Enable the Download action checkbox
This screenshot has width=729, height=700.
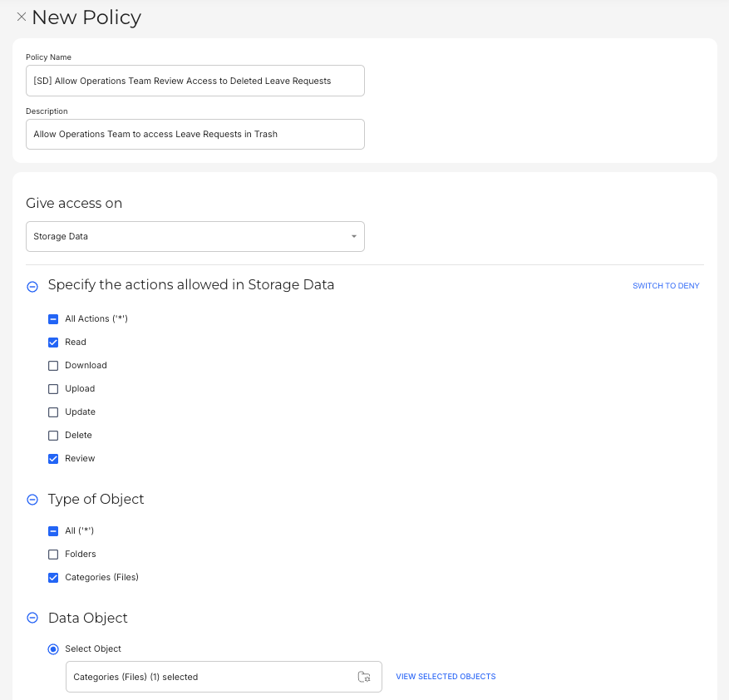click(53, 366)
